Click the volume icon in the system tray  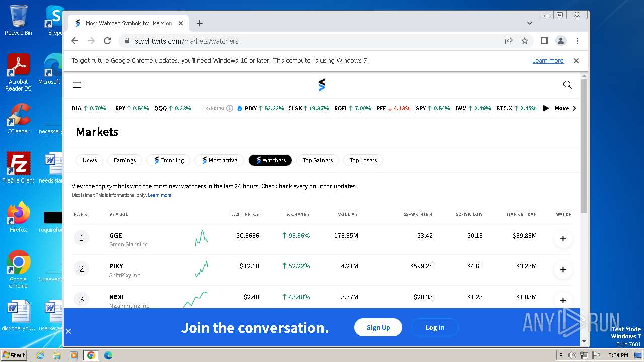(x=572, y=355)
